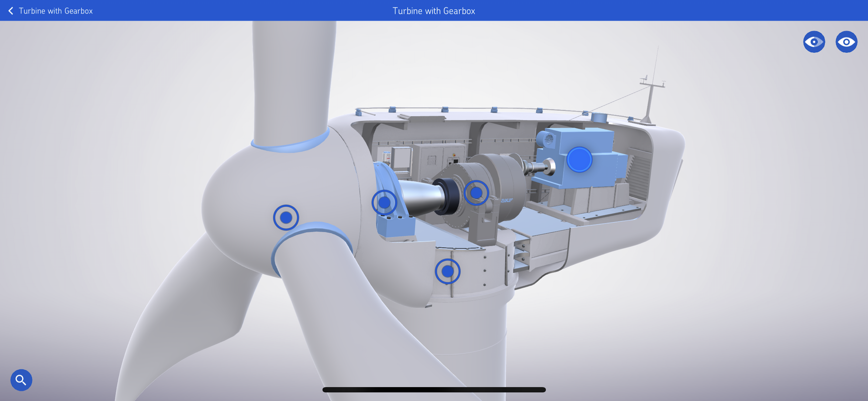Select the generator hotspot on blue housing

tap(579, 160)
